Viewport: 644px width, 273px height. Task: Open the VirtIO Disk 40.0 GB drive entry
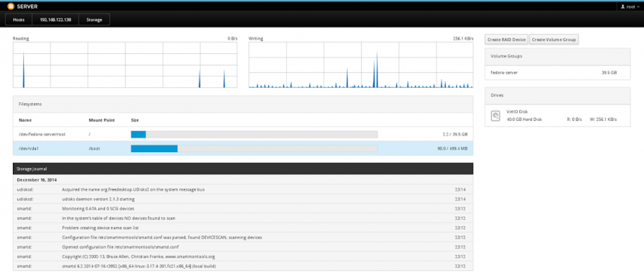(x=553, y=115)
